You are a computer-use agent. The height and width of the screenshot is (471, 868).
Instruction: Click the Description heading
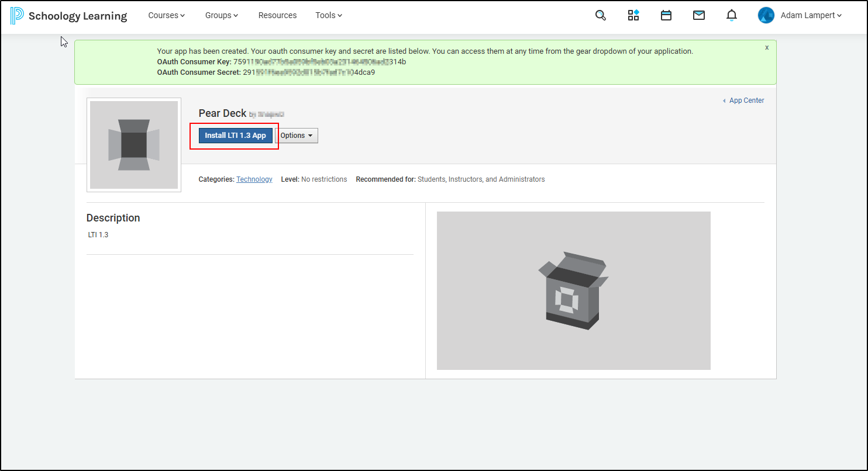pyautogui.click(x=113, y=218)
